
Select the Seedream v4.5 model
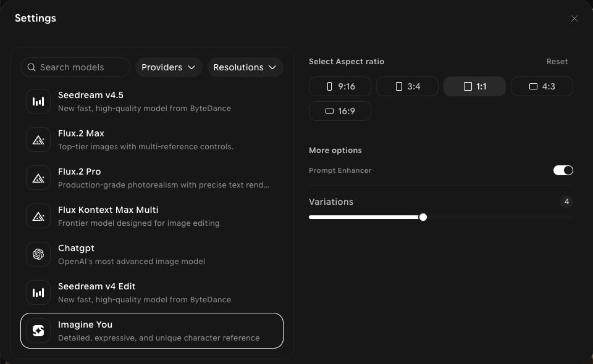click(x=152, y=101)
